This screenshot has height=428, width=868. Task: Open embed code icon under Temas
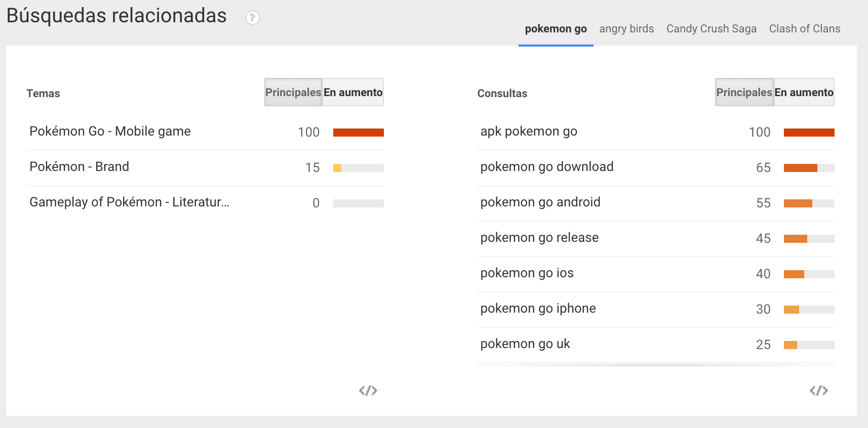[x=368, y=391]
